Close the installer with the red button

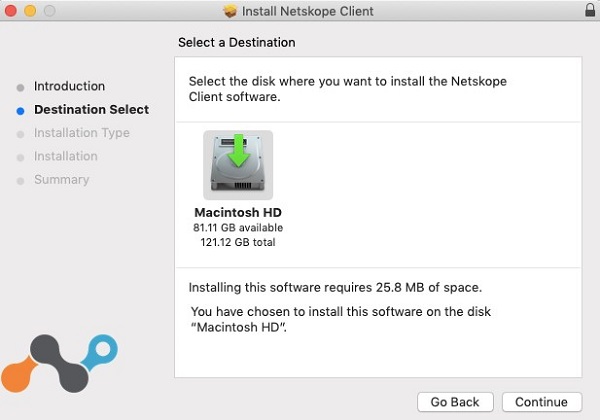coord(11,11)
